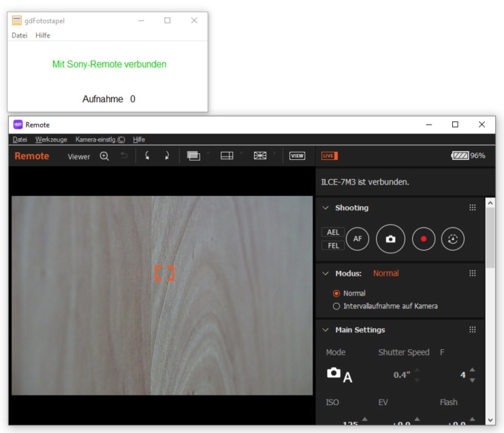Screen dimensions: 504x433
Task: Click the VIEW icon in toolbar
Action: pyautogui.click(x=297, y=156)
